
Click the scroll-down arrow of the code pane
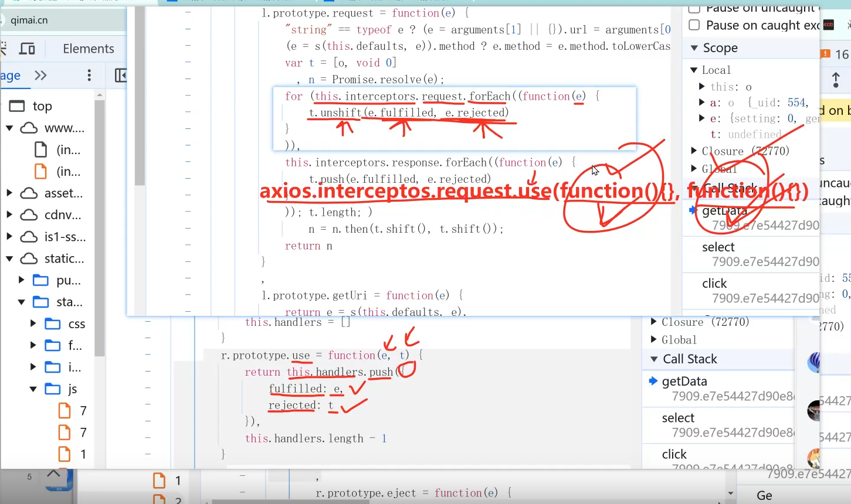[730, 493]
